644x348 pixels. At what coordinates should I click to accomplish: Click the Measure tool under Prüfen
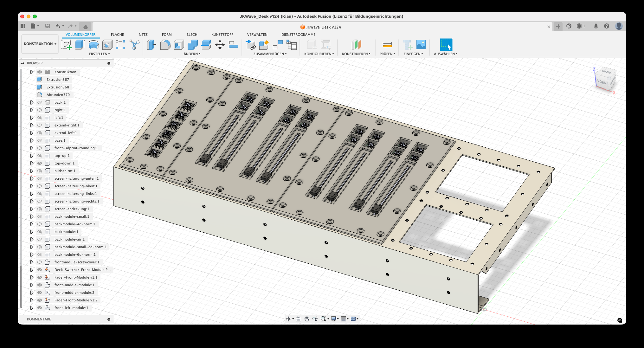pyautogui.click(x=387, y=45)
